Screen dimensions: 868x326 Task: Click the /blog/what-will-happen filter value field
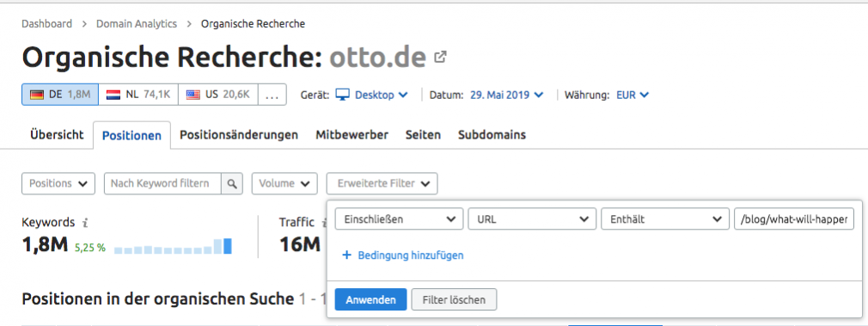[x=794, y=219]
